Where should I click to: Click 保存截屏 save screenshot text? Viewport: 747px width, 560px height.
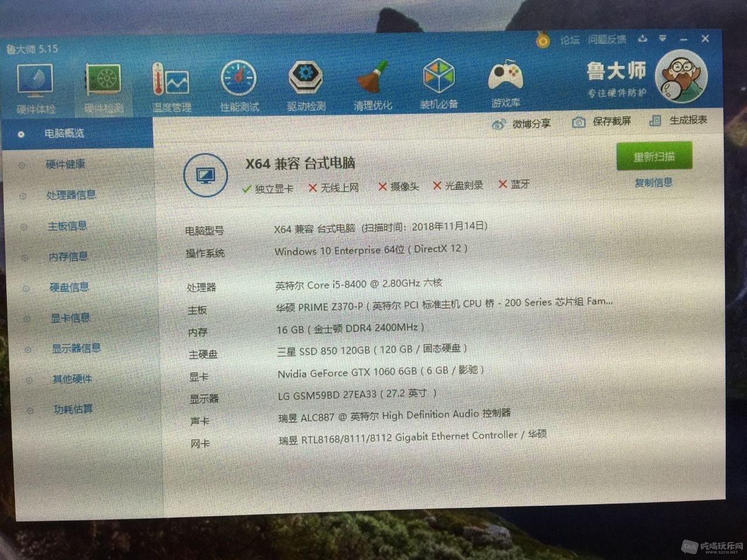pyautogui.click(x=612, y=121)
